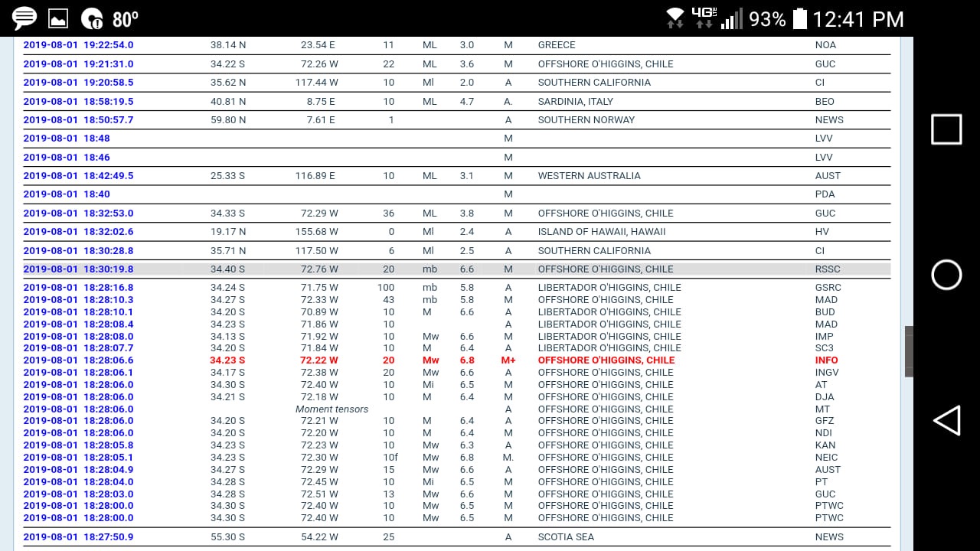
Task: Open the 2019-08-01 18:28:07.7 SC3 solution link
Action: 78,348
